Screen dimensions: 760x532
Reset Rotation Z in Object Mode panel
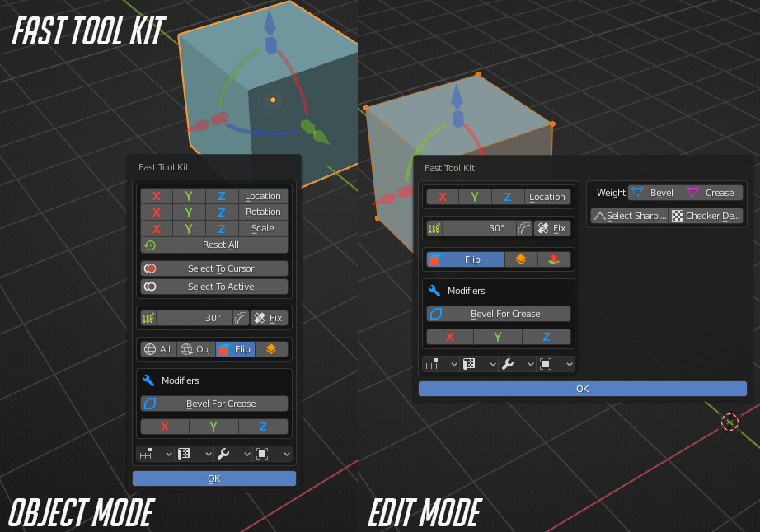[222, 212]
